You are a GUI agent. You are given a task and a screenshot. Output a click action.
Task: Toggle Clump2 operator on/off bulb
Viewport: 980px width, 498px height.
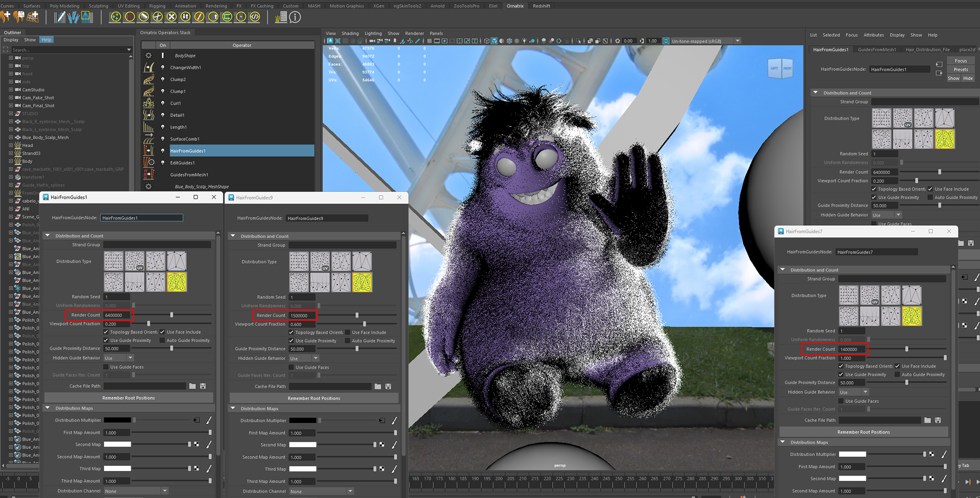(x=163, y=79)
